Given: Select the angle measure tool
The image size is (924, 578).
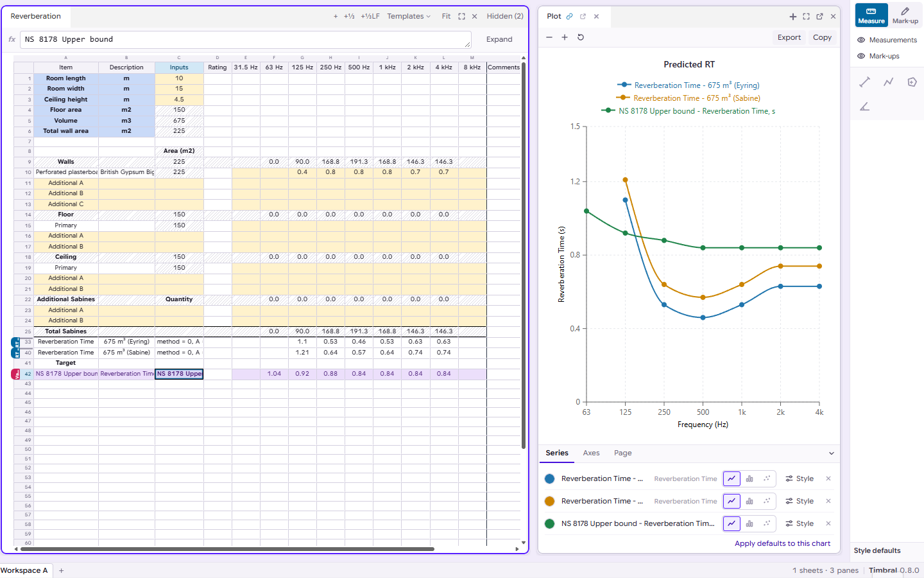Looking at the screenshot, I should pyautogui.click(x=865, y=106).
